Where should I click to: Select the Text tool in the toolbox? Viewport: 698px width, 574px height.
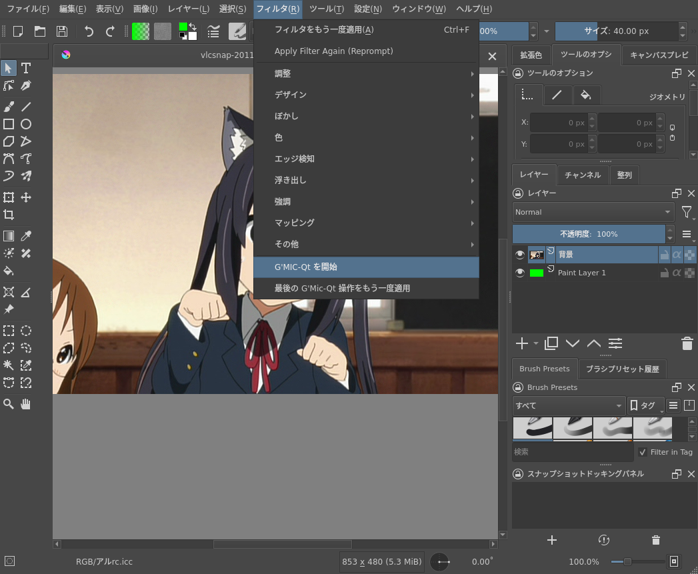26,68
